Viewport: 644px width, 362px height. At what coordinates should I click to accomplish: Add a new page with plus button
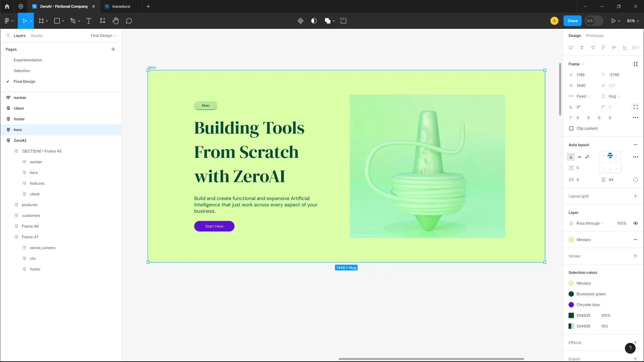113,49
